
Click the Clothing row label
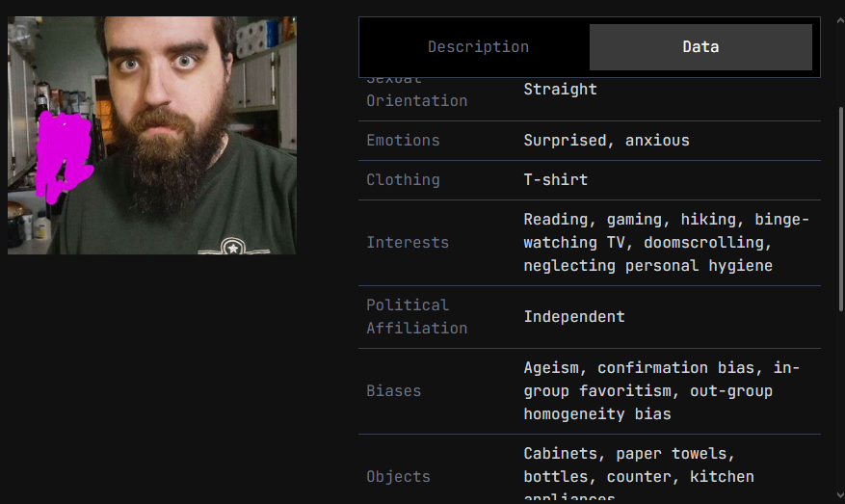(403, 180)
